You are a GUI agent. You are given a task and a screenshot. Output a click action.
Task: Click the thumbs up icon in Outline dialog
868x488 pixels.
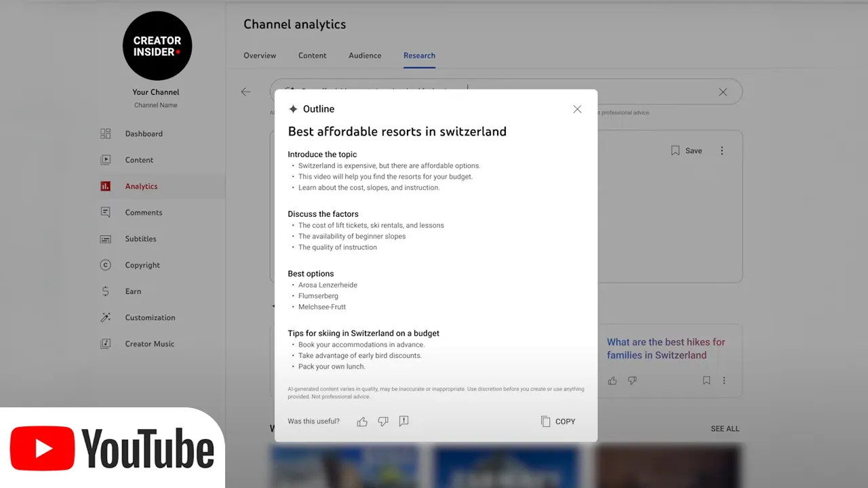(362, 422)
